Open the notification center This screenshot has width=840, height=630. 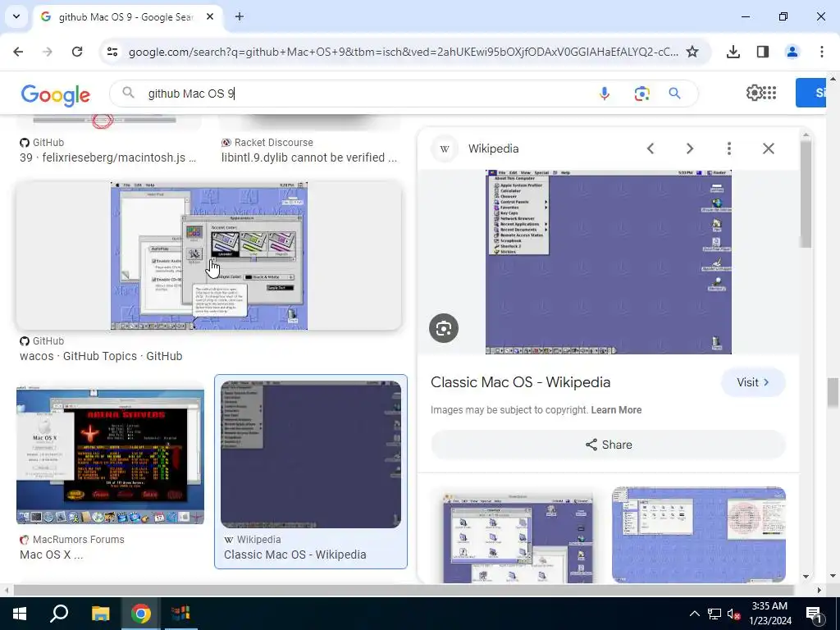[x=815, y=614]
